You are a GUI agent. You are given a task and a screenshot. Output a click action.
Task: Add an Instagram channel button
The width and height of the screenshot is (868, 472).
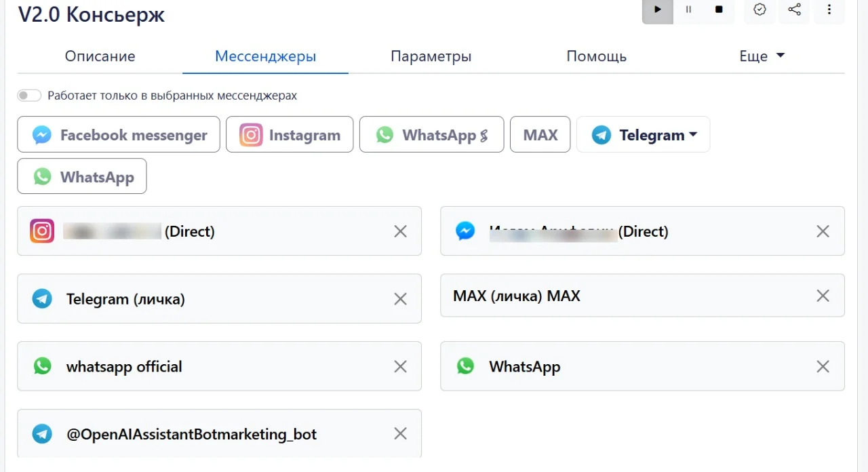coord(290,135)
